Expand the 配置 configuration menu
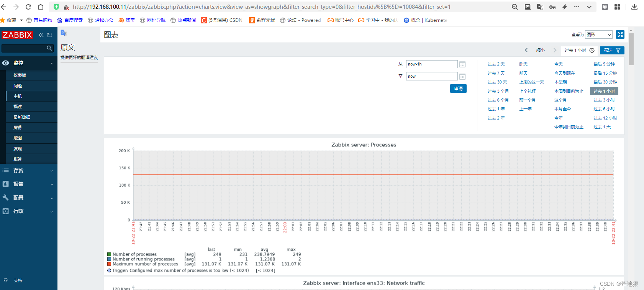This screenshot has height=290, width=644. 29,198
